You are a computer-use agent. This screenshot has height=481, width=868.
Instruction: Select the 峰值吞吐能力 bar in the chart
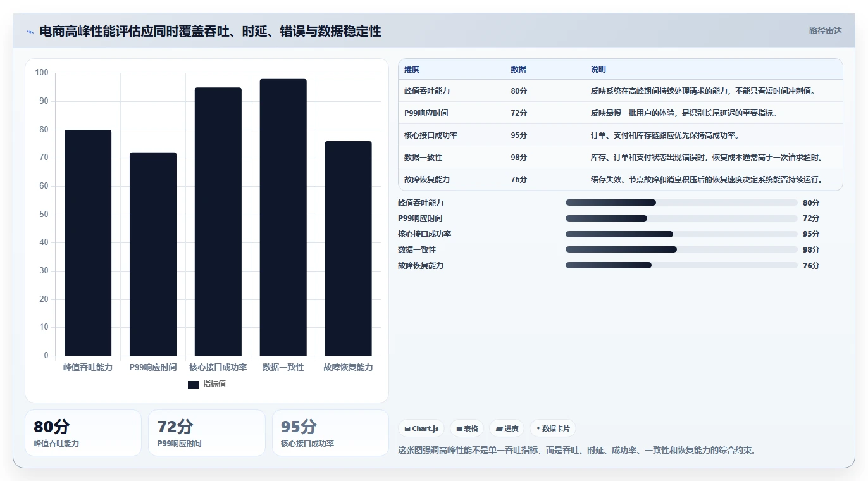pyautogui.click(x=88, y=242)
